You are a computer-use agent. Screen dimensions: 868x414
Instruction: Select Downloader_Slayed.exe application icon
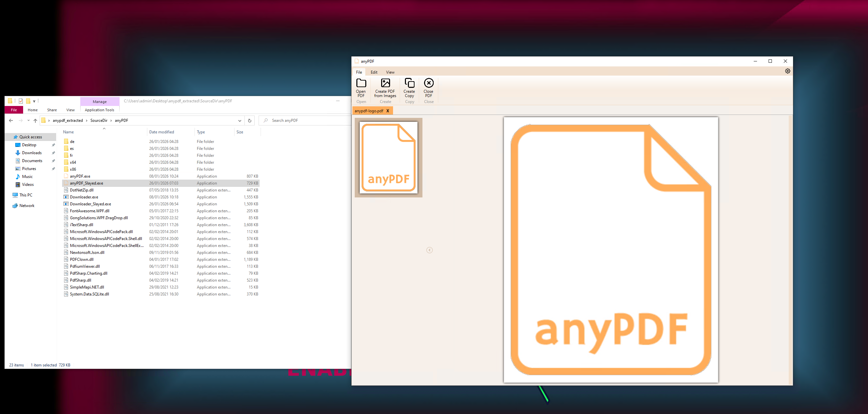tap(66, 204)
